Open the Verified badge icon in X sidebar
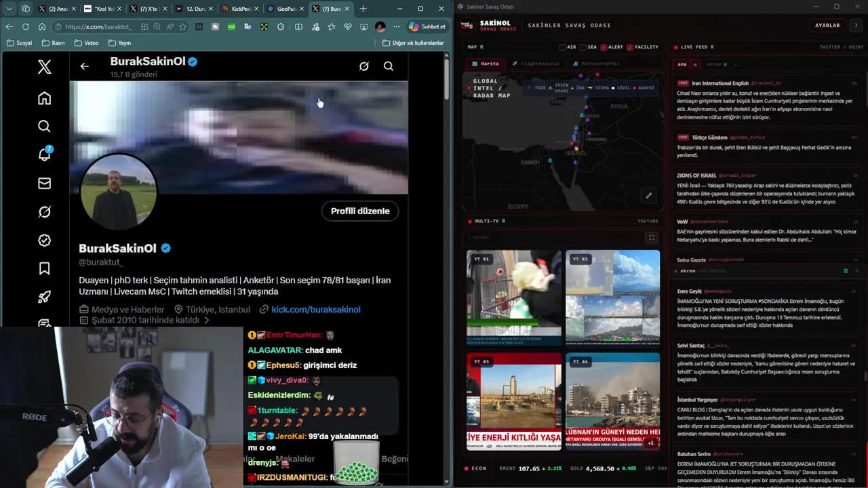 (x=44, y=241)
